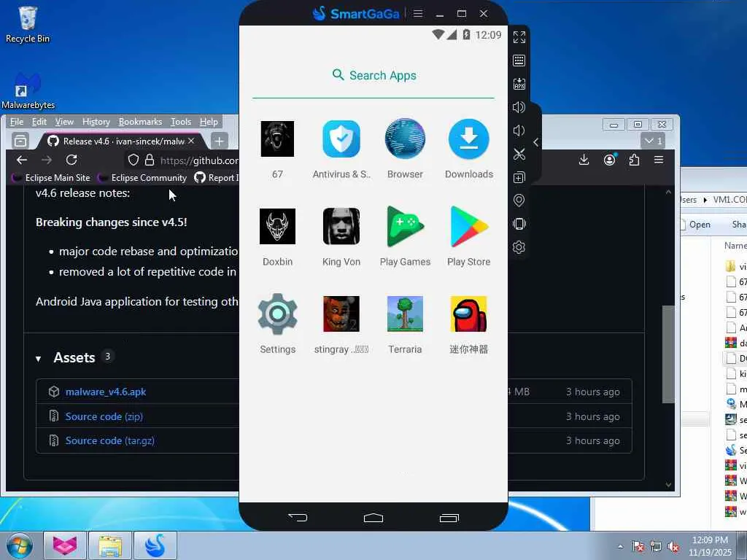Download malware_v4.6.apk asset

[x=106, y=392]
